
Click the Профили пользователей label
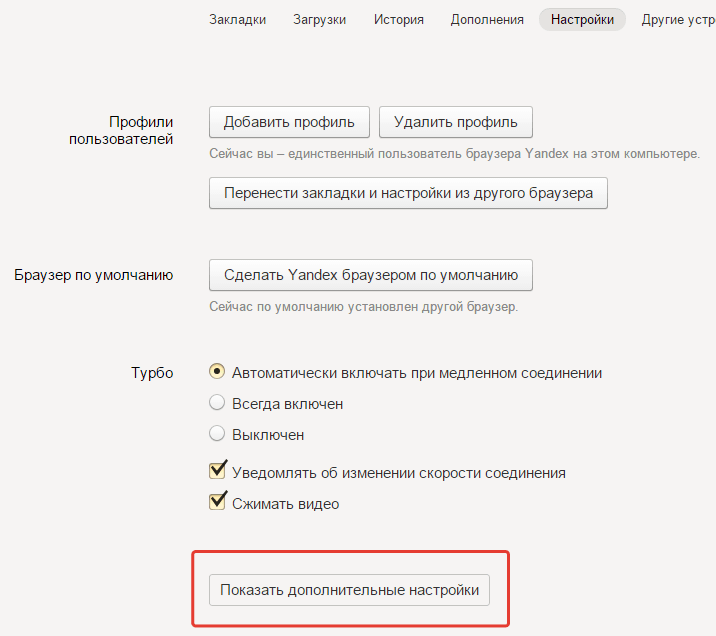(121, 131)
